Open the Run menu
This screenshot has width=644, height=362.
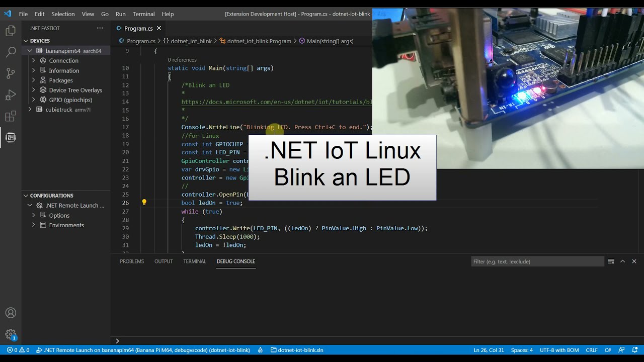120,14
